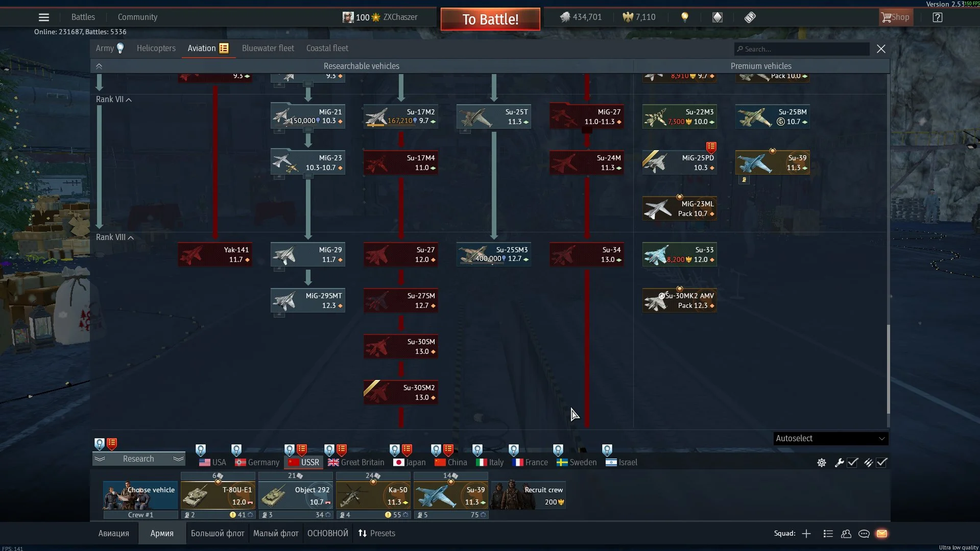Collapse the Rank VII section
This screenshot has width=980, height=551.
114,100
